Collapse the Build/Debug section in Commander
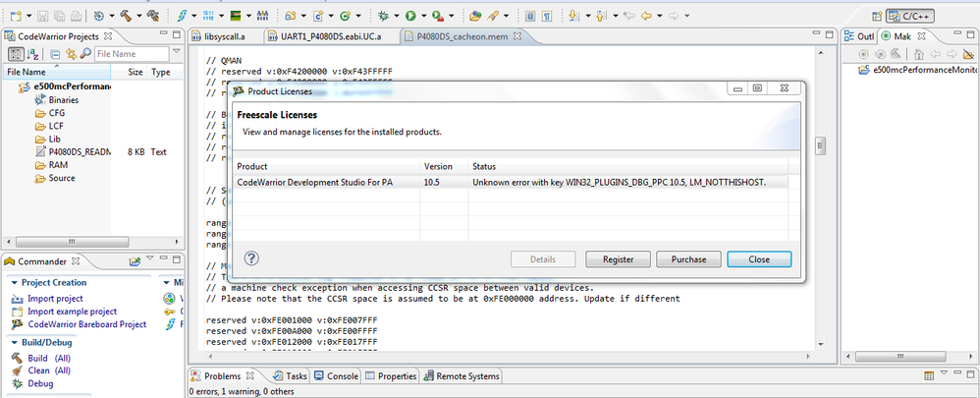Image resolution: width=980 pixels, height=398 pixels. 15,343
